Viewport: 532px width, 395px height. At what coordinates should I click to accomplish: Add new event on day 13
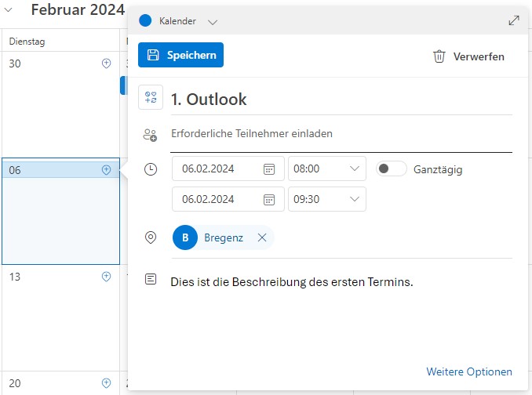pyautogui.click(x=107, y=277)
